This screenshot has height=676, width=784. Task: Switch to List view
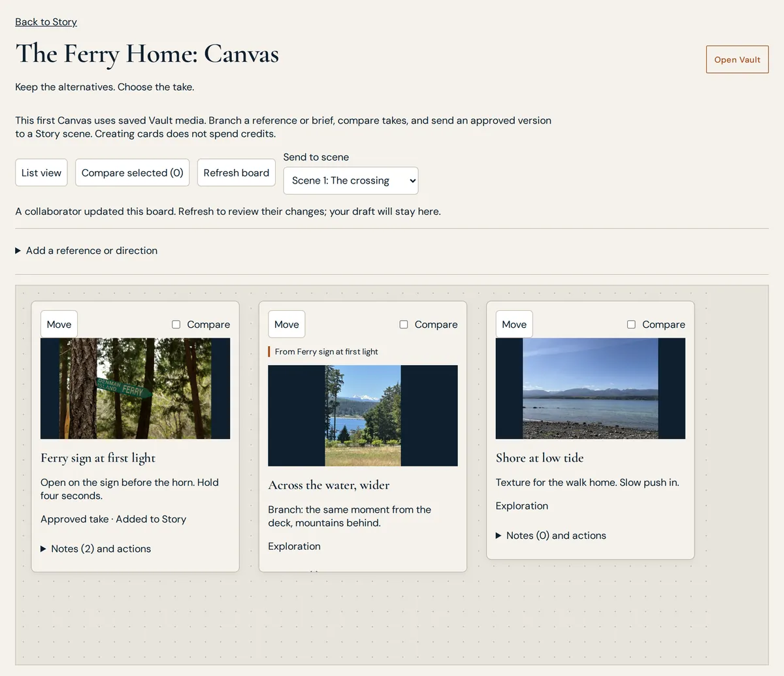pyautogui.click(x=41, y=172)
